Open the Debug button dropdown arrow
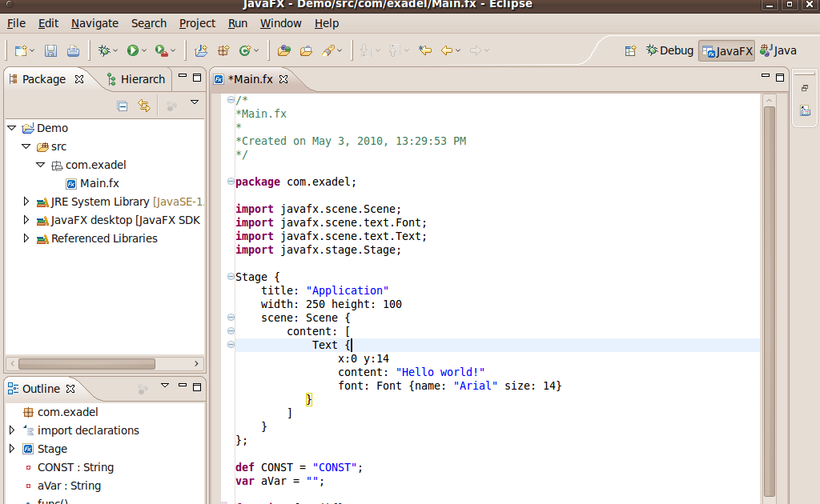Viewport: 820px width, 504px height. pyautogui.click(x=115, y=50)
